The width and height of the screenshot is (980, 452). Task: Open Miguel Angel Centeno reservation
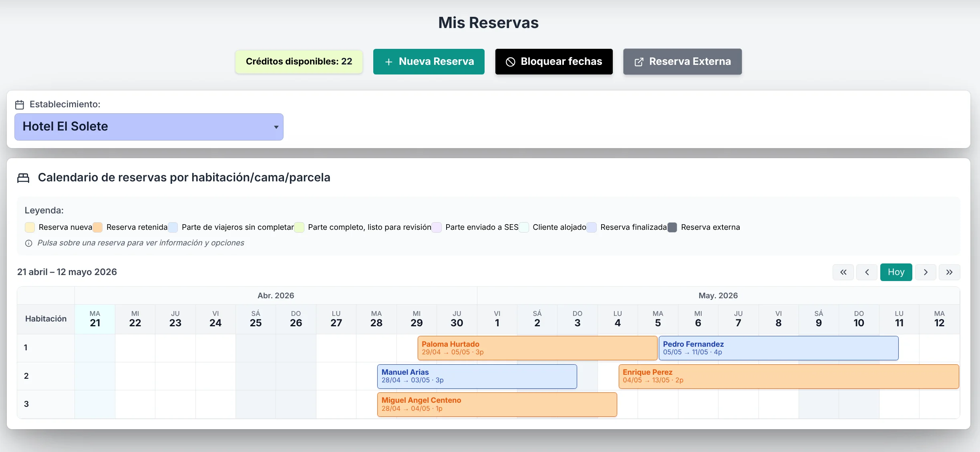[497, 404]
